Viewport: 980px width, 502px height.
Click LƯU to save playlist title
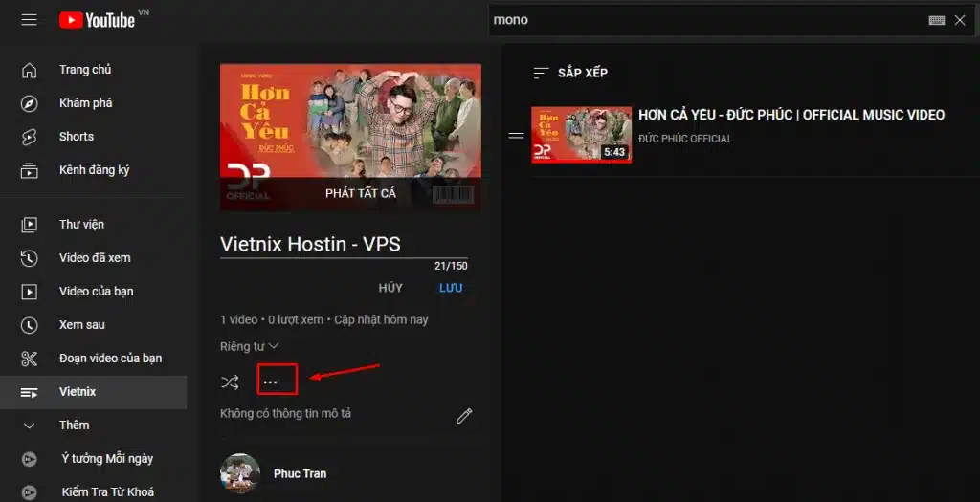(451, 288)
